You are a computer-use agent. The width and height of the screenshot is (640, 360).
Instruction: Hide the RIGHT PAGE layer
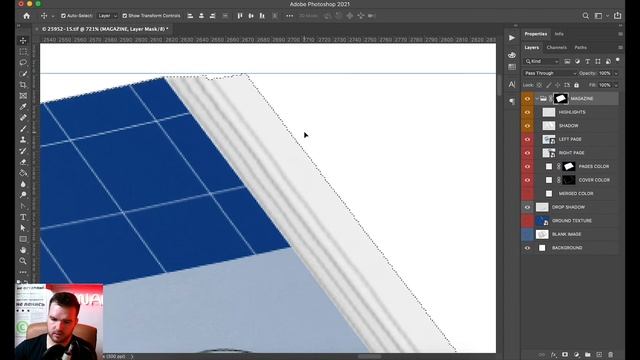click(x=527, y=153)
